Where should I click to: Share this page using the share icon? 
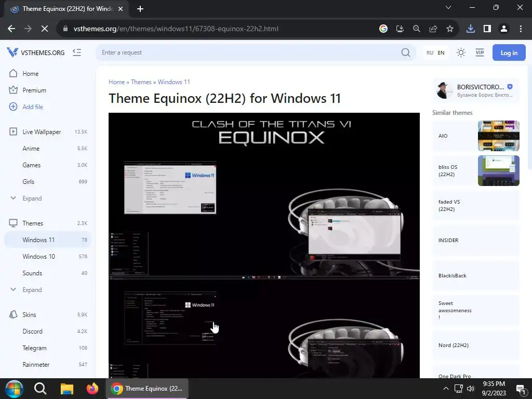click(433, 29)
